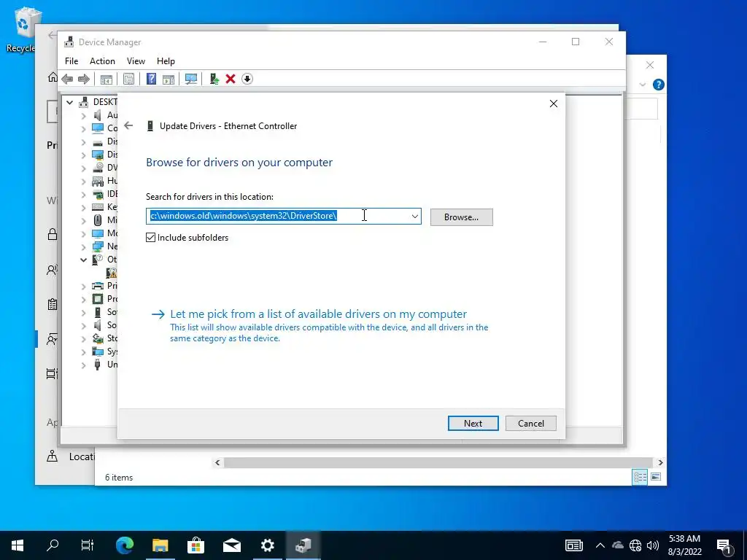Screen dimensions: 747x560
Task: Click the blue help icon in background window
Action: point(659,85)
